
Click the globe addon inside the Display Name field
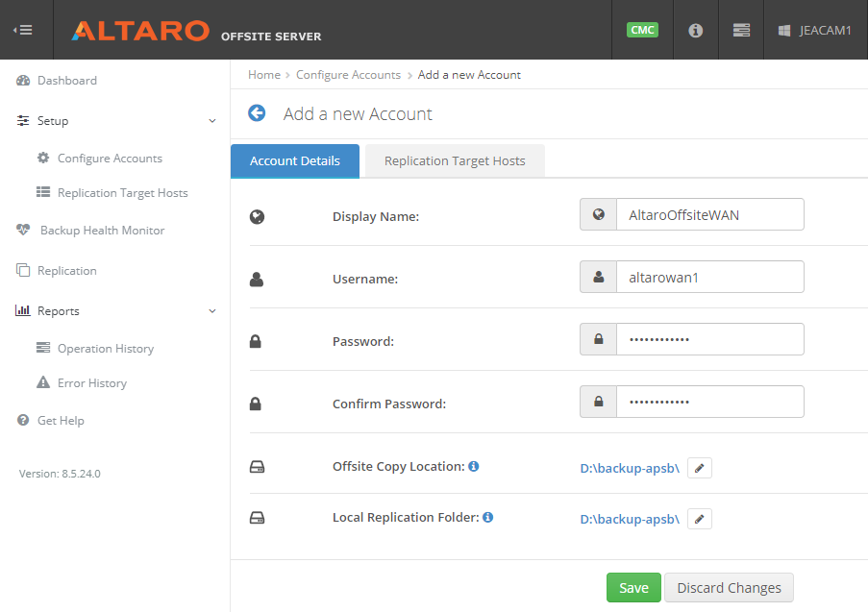(x=599, y=214)
